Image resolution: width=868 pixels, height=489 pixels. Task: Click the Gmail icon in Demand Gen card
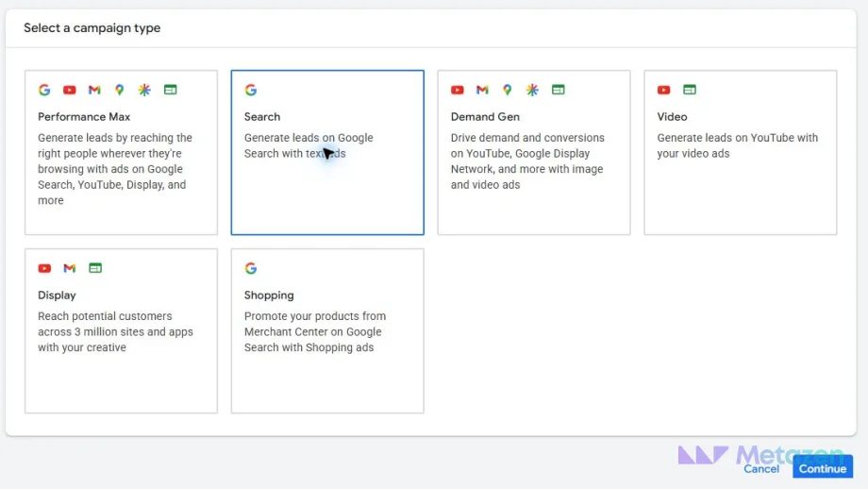point(483,90)
